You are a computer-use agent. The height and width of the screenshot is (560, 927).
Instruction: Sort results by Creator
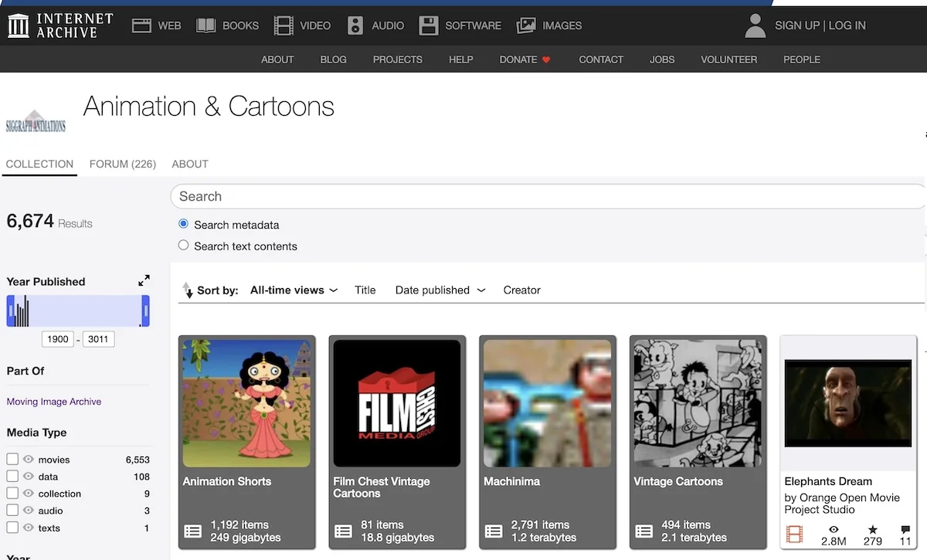[522, 290]
